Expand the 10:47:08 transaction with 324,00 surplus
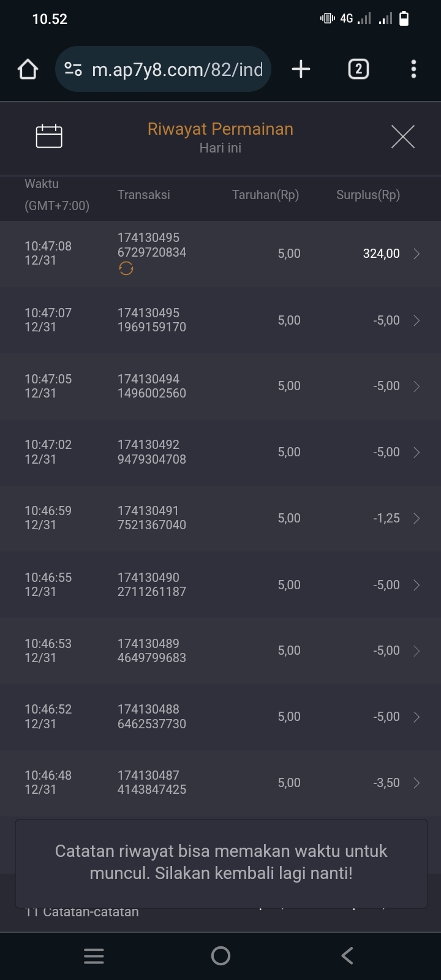 [417, 254]
